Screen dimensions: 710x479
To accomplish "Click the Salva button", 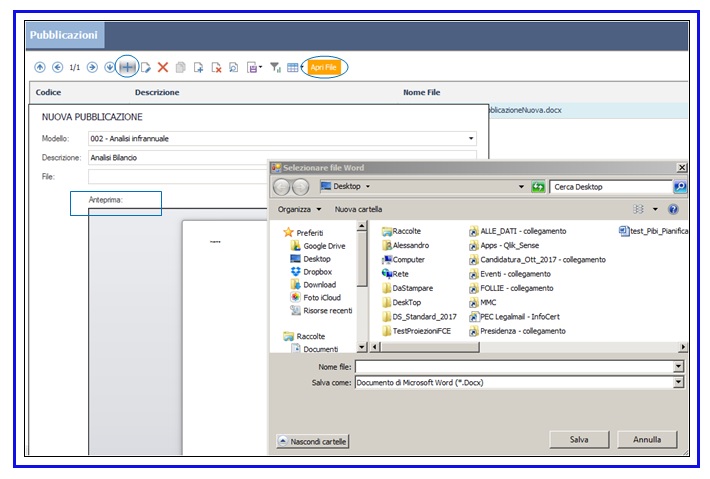I will pos(579,439).
